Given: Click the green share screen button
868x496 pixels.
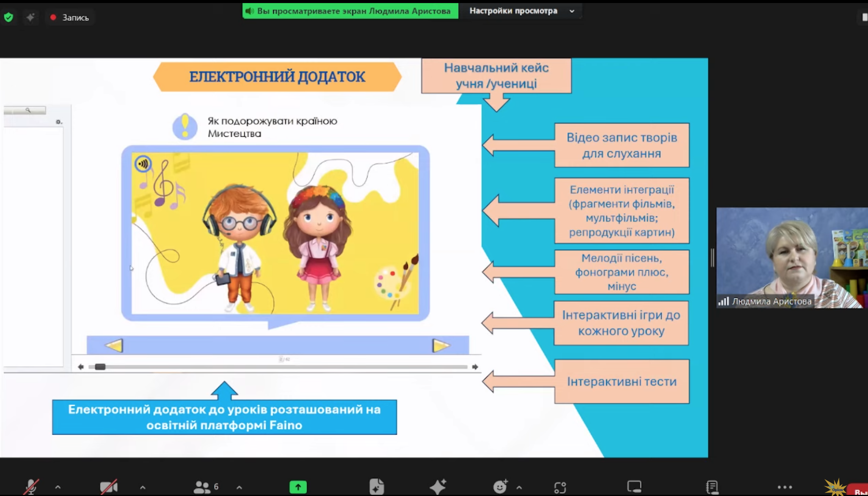Looking at the screenshot, I should [298, 487].
